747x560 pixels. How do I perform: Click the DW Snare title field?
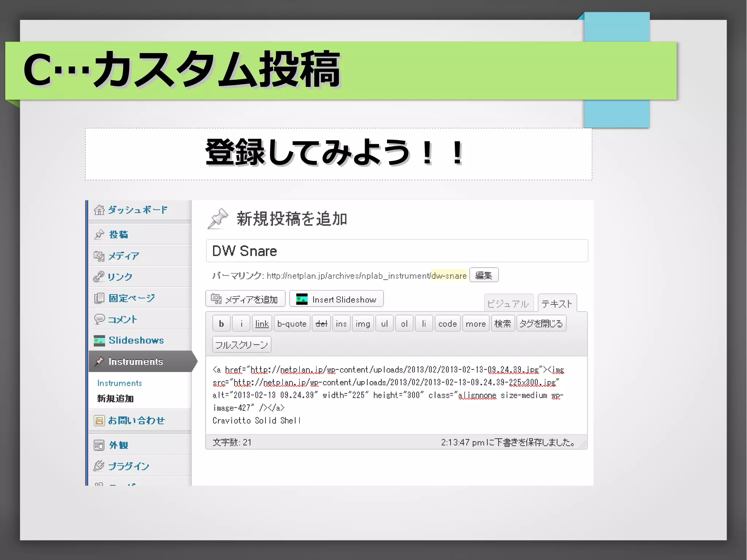(396, 251)
